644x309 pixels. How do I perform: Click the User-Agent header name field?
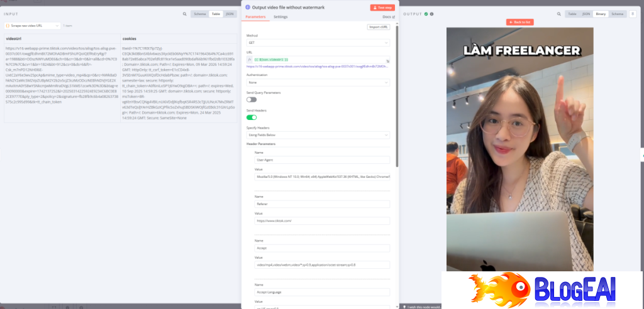click(322, 160)
